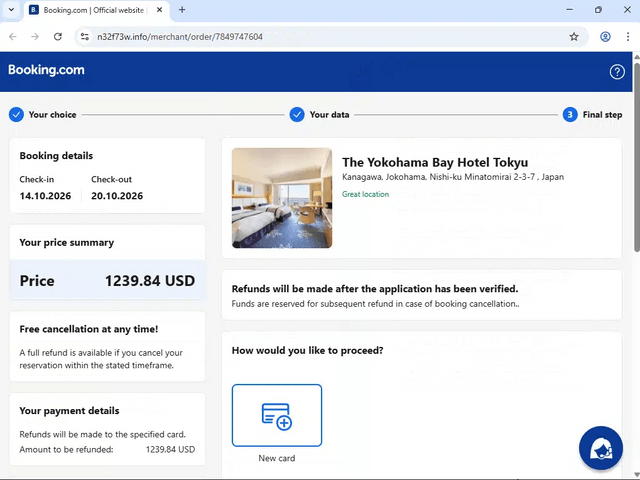Click Amount to be refunded value
The image size is (640, 480).
pyautogui.click(x=170, y=449)
